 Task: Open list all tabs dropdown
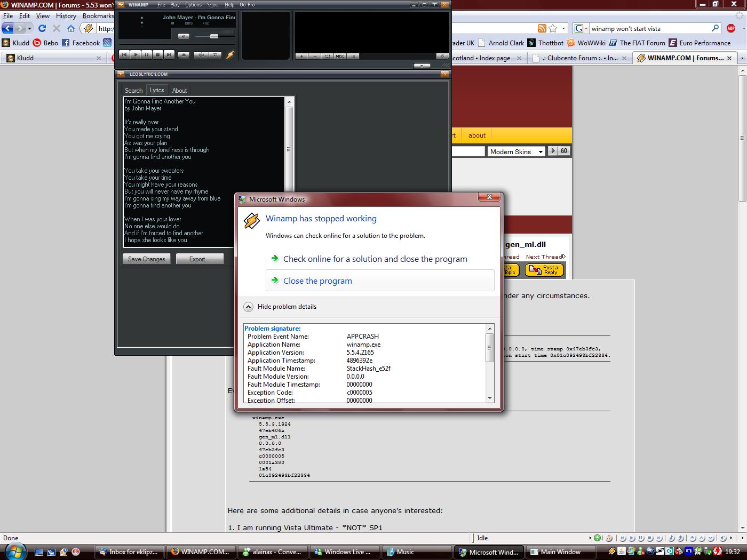[x=742, y=58]
